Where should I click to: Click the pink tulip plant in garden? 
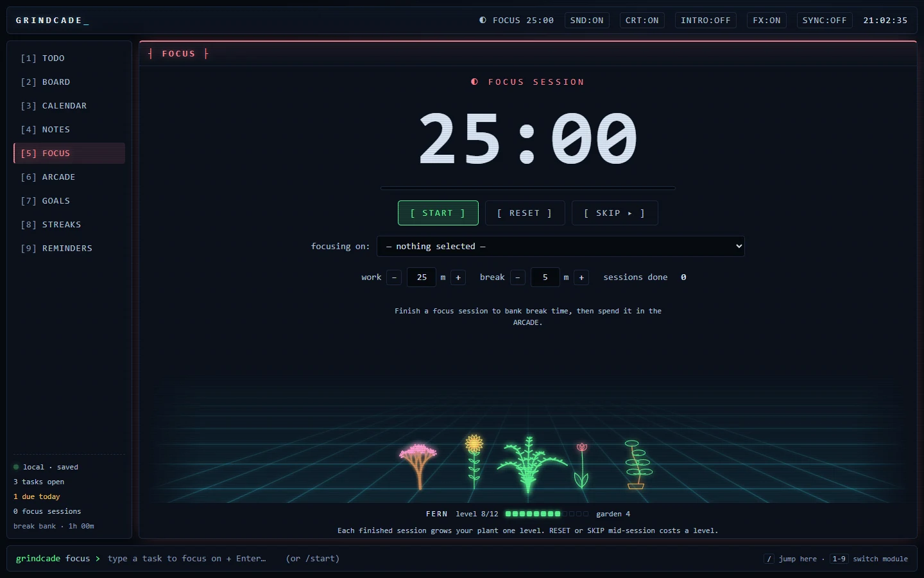click(x=581, y=466)
